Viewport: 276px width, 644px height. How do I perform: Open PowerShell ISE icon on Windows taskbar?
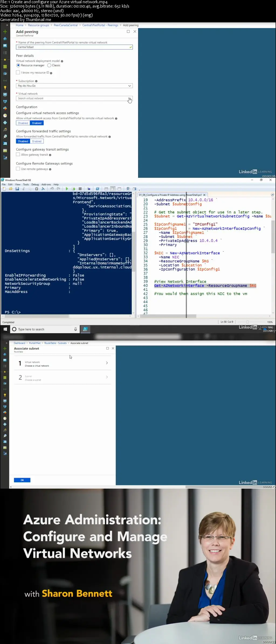tap(85, 329)
